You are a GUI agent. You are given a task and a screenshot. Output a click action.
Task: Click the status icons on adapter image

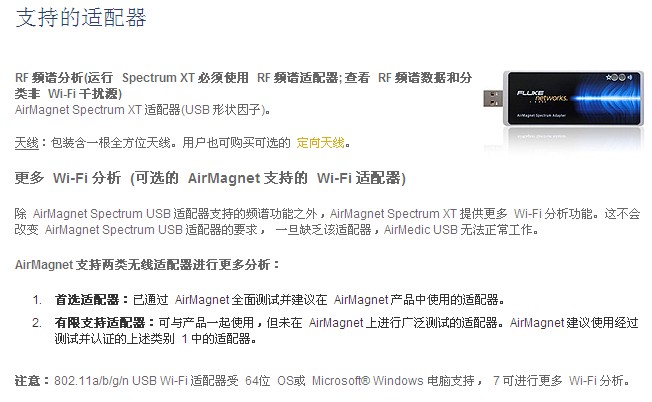point(619,77)
